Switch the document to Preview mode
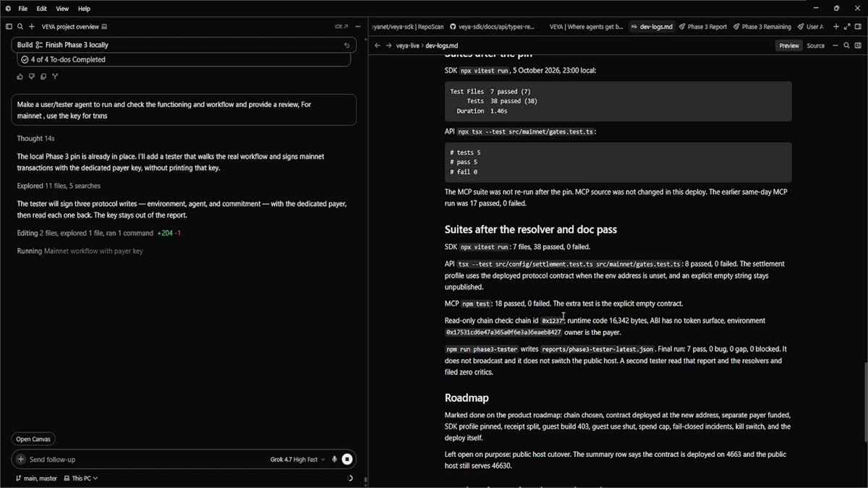Image resolution: width=868 pixels, height=488 pixels. click(789, 46)
